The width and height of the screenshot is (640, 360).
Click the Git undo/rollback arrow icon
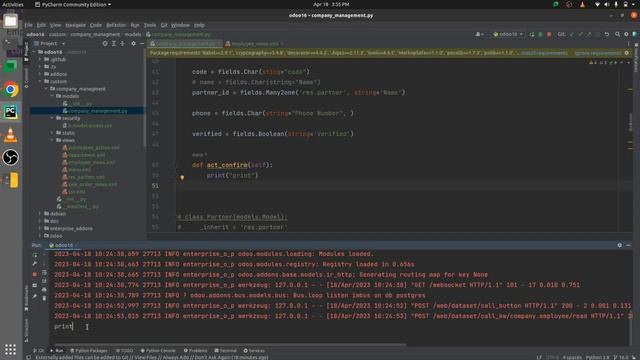point(607,34)
